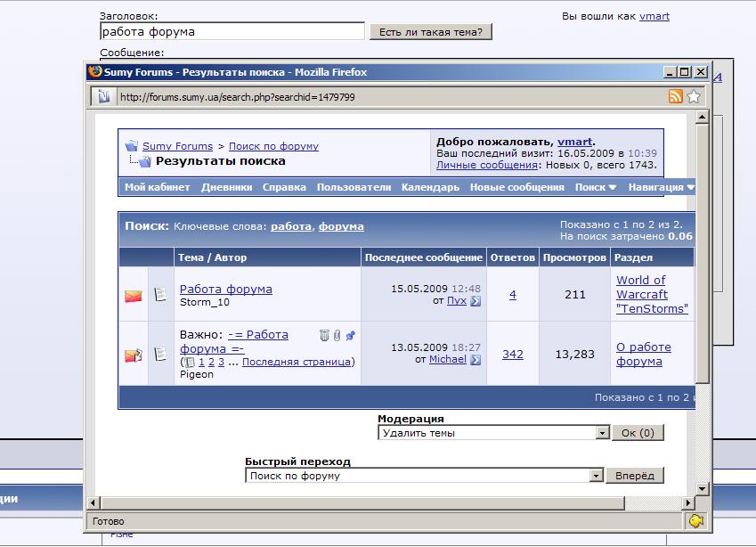Viewport: 756px width, 547px height.
Task: Click the status bar icon at bottom right
Action: tap(697, 520)
